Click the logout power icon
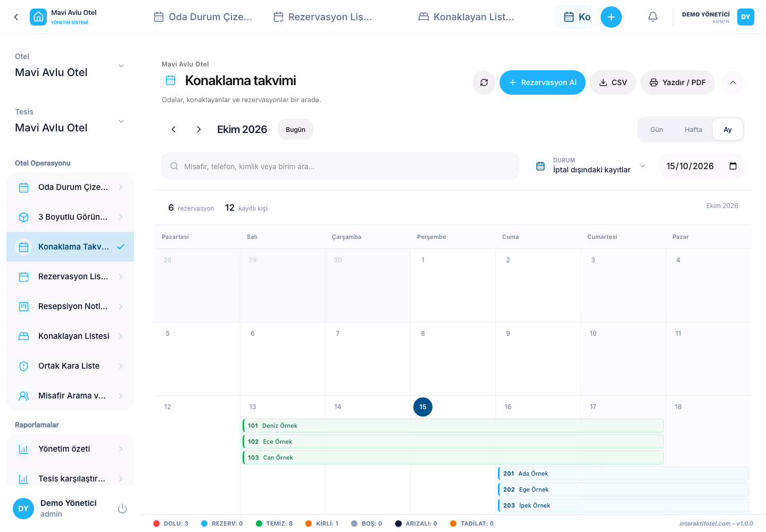This screenshot has height=532, width=766. (x=122, y=509)
